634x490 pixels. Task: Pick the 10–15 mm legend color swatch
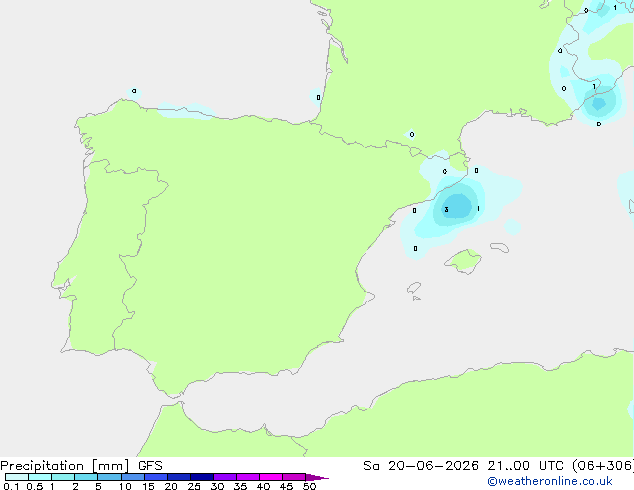coord(133,477)
